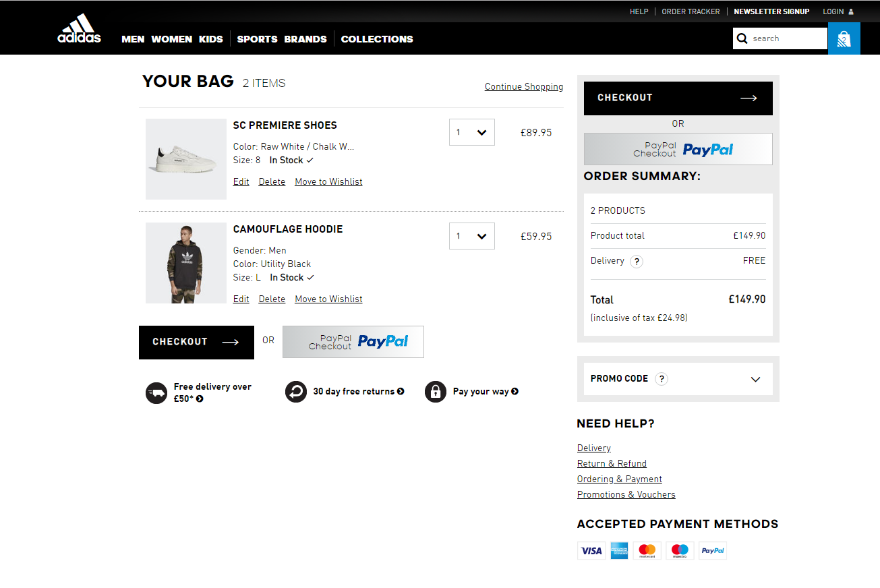880x588 pixels.
Task: Move SC Premiere Shoes to Wishlist
Action: pos(328,181)
